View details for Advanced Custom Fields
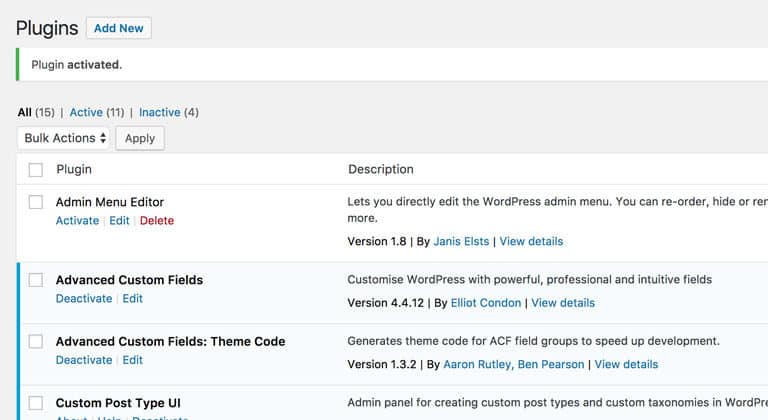 click(563, 303)
